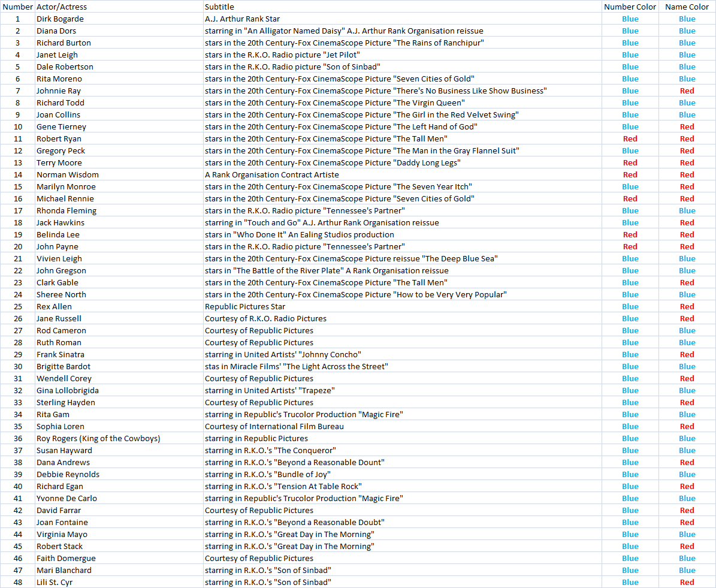Select Robert Ryan's red Number Color cell
Viewport: 716px width, 588px height.
coord(630,138)
